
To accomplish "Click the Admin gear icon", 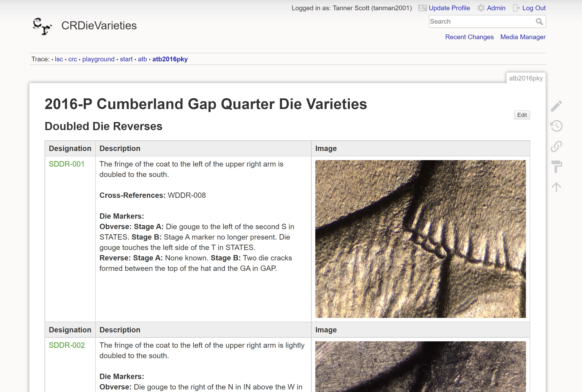I will (x=481, y=8).
